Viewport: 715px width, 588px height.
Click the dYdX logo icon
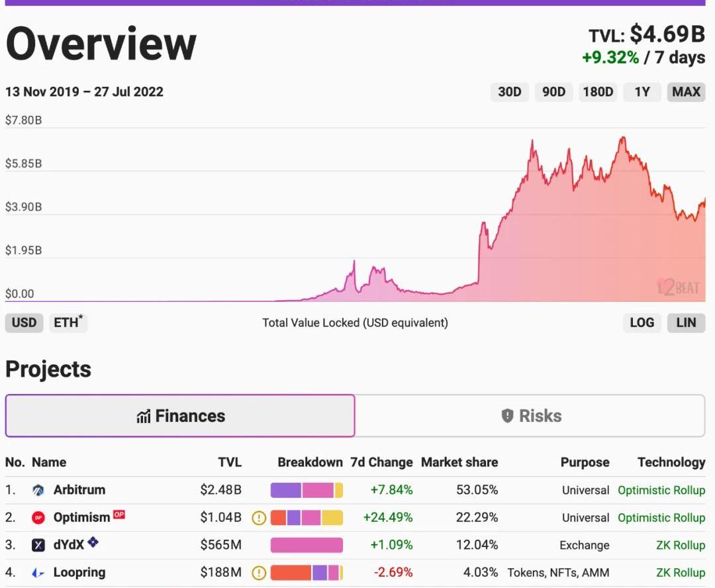pyautogui.click(x=38, y=545)
